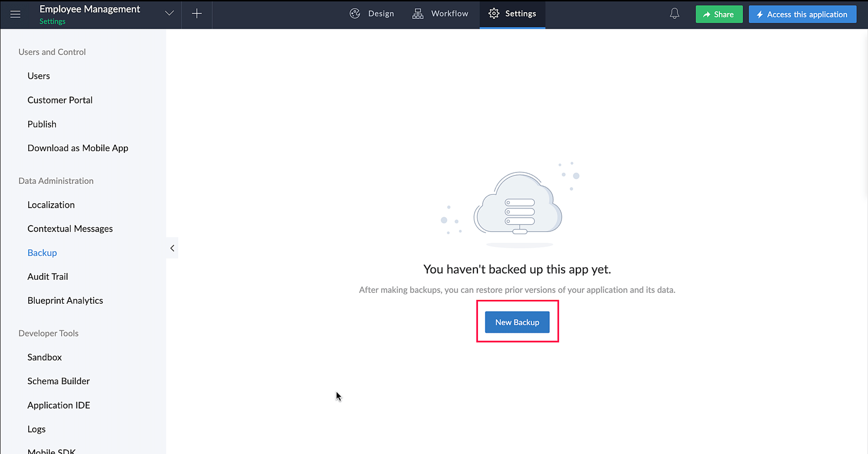This screenshot has width=868, height=454.
Task: Click the Design palette icon
Action: click(x=355, y=14)
